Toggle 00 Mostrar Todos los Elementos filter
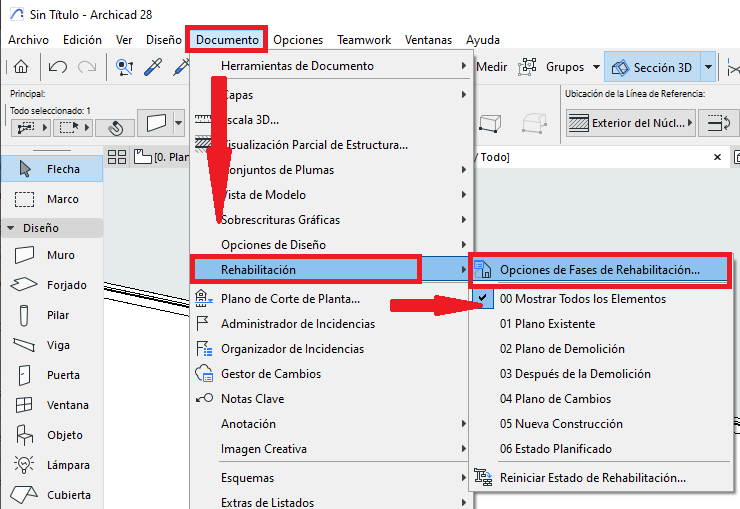Screen dimensions: 740x509 click(x=582, y=299)
